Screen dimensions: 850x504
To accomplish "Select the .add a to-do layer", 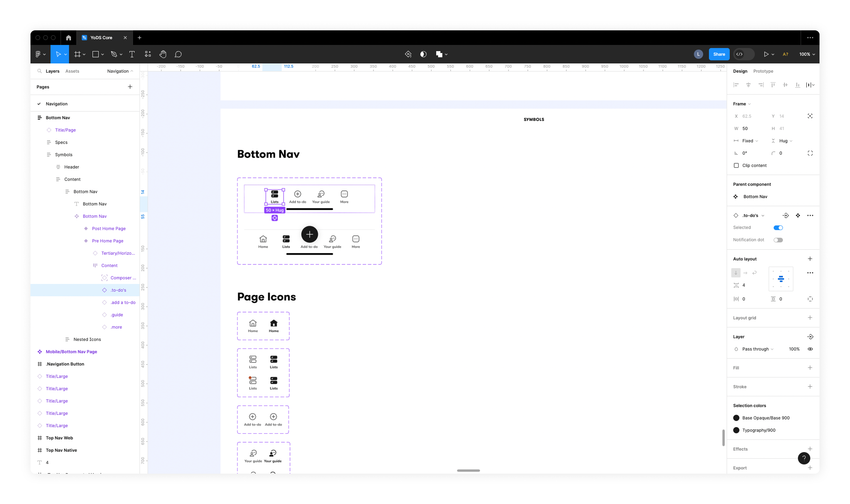I will pyautogui.click(x=123, y=302).
